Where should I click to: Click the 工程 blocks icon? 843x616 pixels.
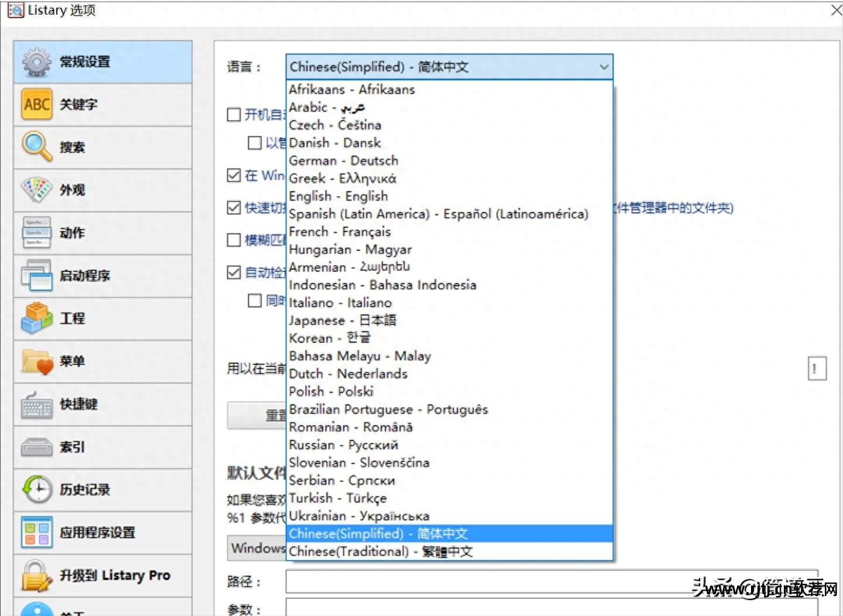click(x=37, y=318)
